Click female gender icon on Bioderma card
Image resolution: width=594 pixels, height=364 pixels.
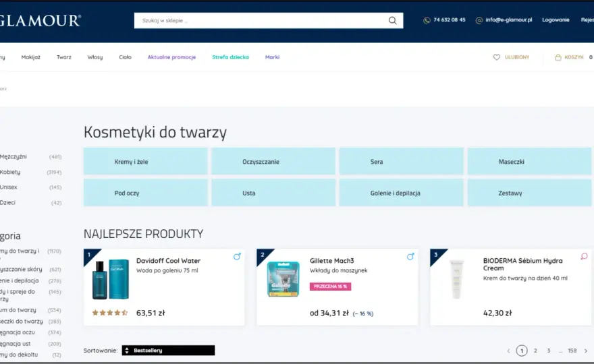584,257
